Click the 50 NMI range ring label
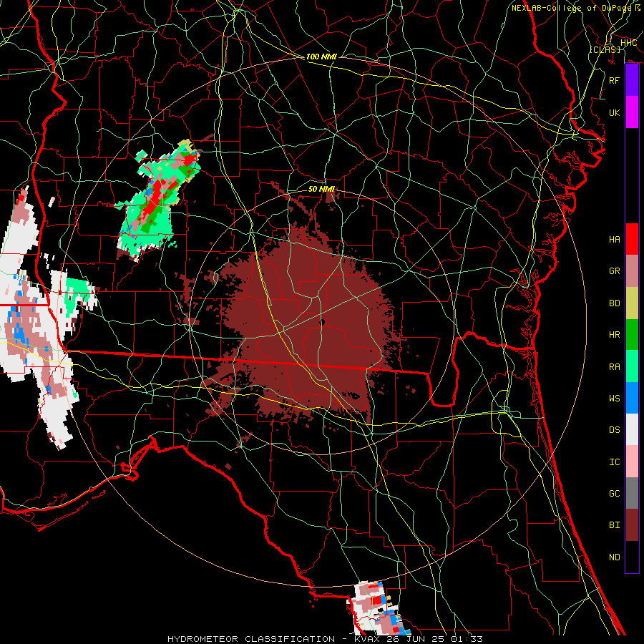 (321, 190)
